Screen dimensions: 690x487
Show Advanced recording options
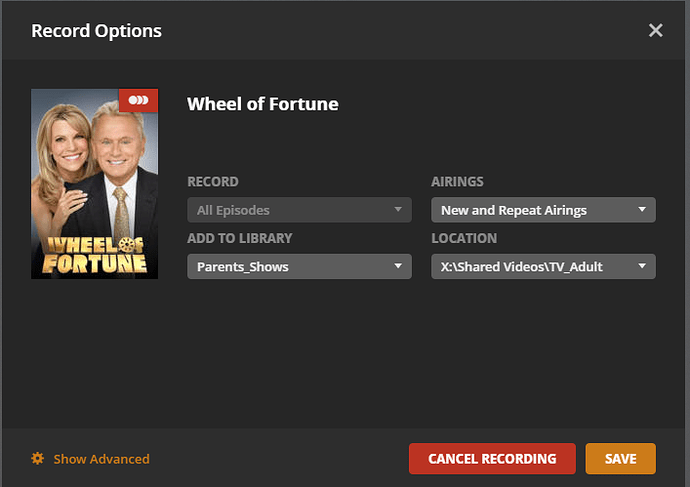point(101,459)
